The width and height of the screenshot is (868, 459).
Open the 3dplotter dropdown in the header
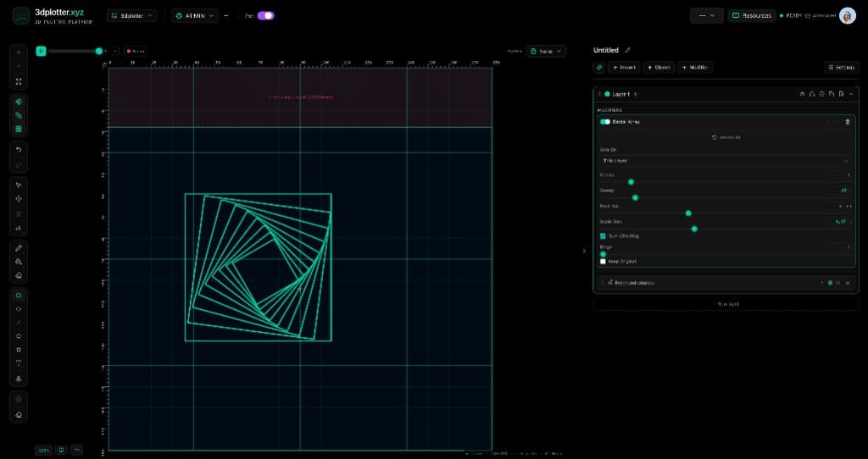coord(131,15)
